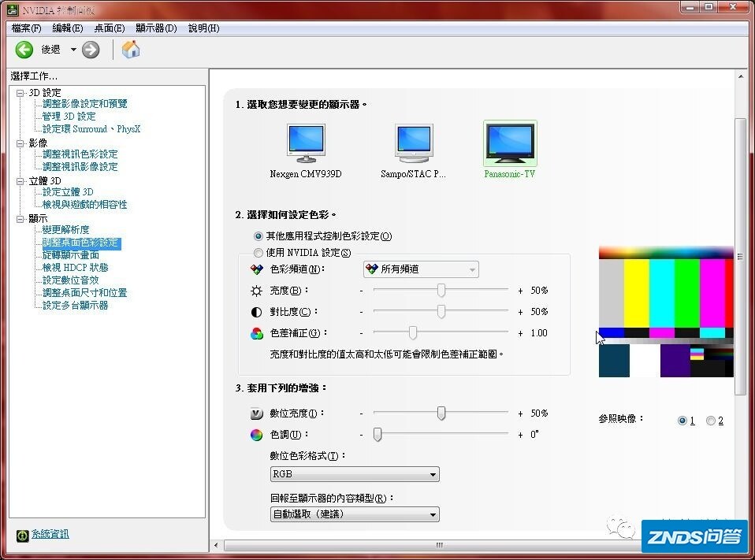Open 設定環 Surround、PhysX task
Viewport: 755px width, 560px height.
coord(91,129)
